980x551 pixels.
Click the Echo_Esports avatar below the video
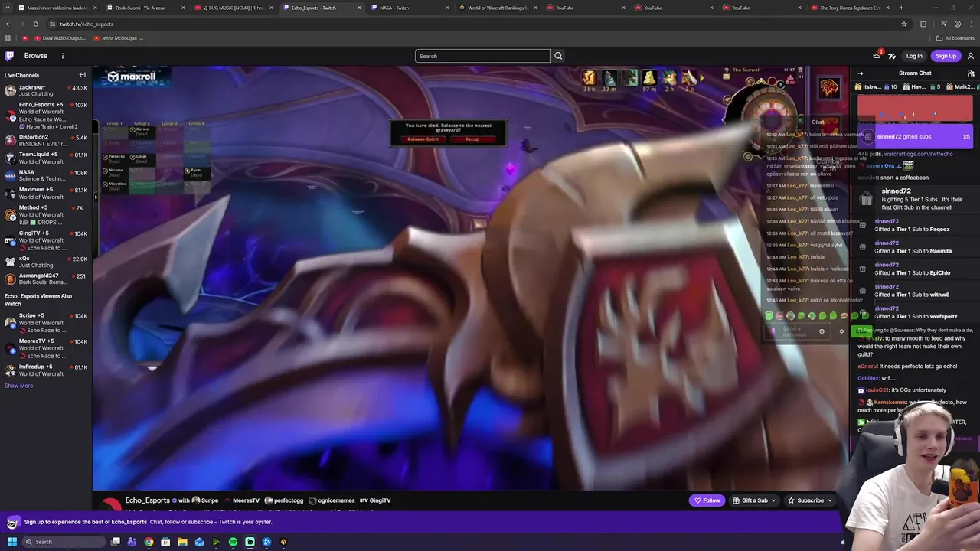coord(112,504)
